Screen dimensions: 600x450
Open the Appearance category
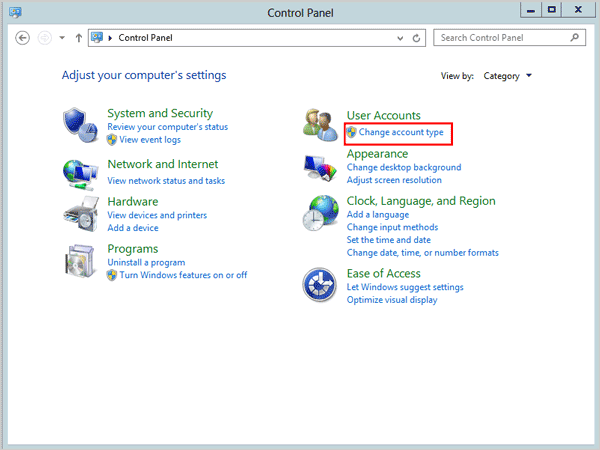(x=377, y=154)
